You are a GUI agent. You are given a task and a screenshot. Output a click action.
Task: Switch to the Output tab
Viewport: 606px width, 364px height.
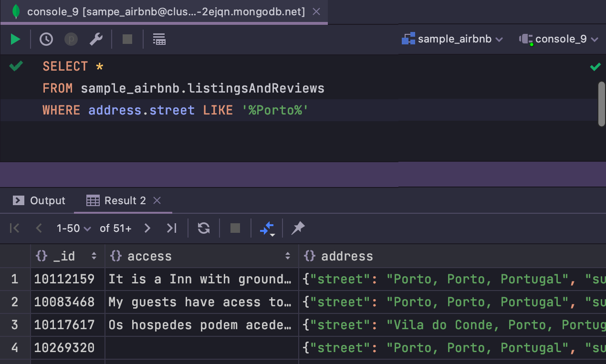click(39, 201)
